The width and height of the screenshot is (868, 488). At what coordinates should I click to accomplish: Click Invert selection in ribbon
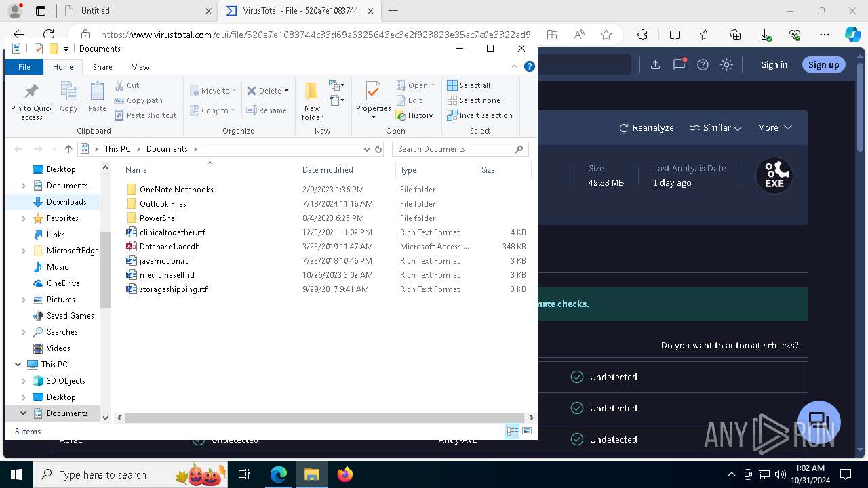click(x=479, y=115)
